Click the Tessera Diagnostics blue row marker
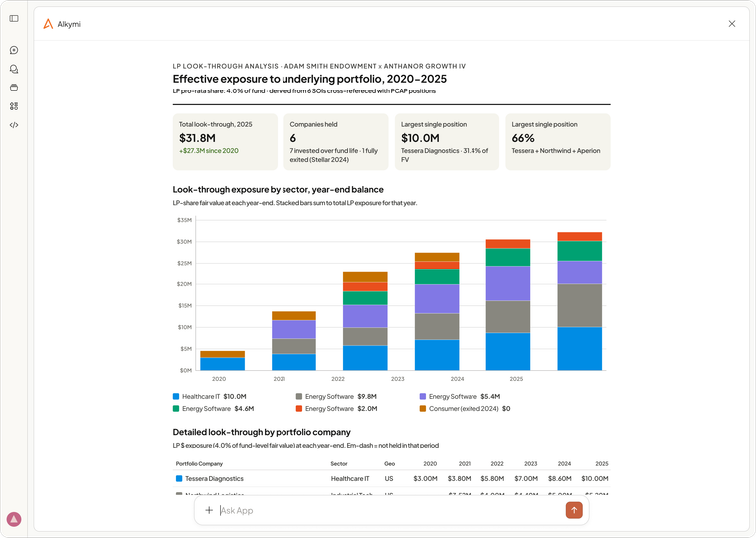Image resolution: width=756 pixels, height=538 pixels. (179, 478)
